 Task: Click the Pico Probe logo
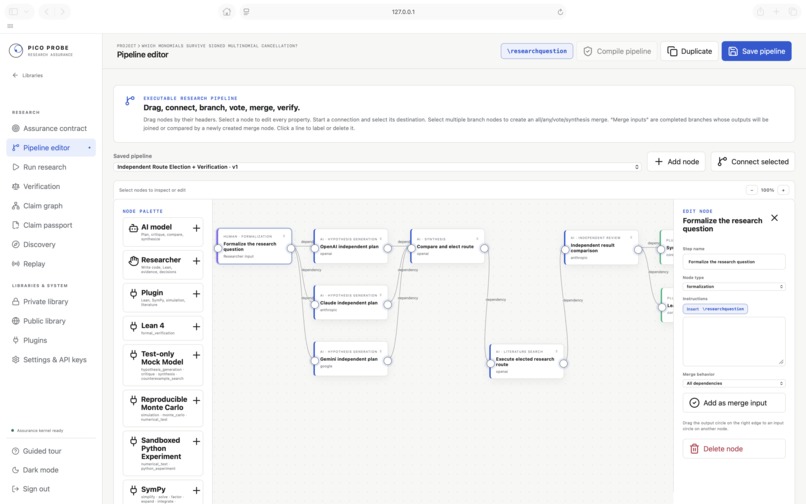(16, 50)
